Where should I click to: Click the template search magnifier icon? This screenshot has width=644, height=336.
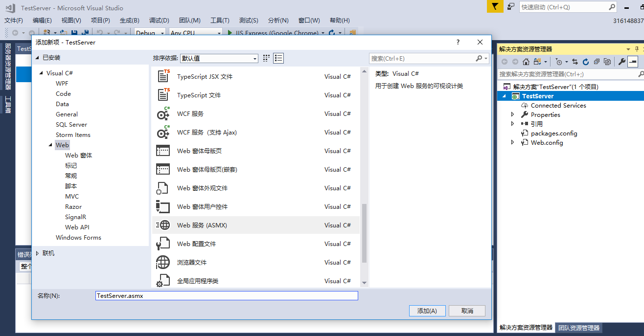point(479,58)
